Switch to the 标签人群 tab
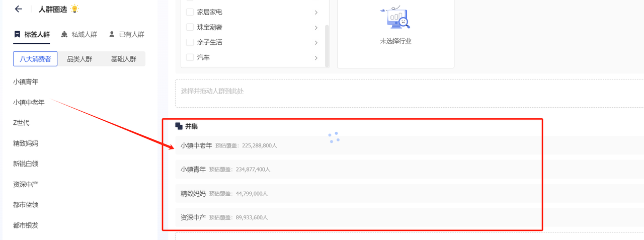Screen dimensions: 644x240 (x=31, y=34)
